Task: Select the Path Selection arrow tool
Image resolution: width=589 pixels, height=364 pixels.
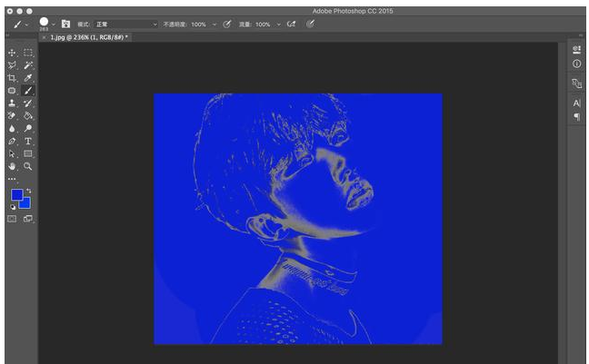Action: click(12, 153)
